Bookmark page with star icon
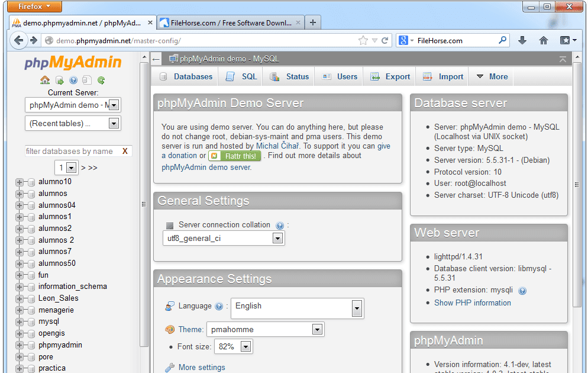The image size is (588, 373). 363,40
